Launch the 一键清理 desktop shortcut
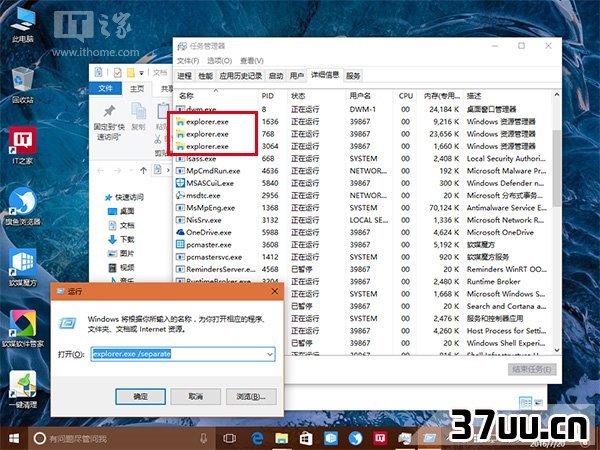This screenshot has height=450, width=600. tap(23, 389)
